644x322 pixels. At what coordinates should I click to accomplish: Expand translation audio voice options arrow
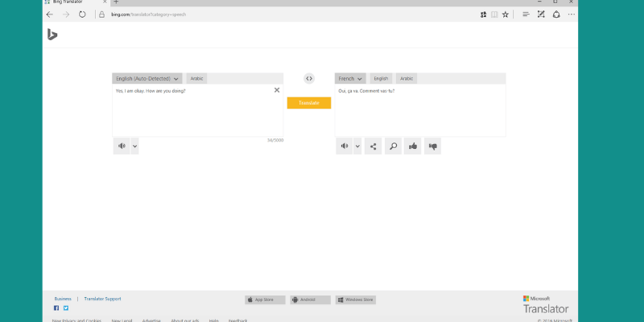tap(357, 147)
